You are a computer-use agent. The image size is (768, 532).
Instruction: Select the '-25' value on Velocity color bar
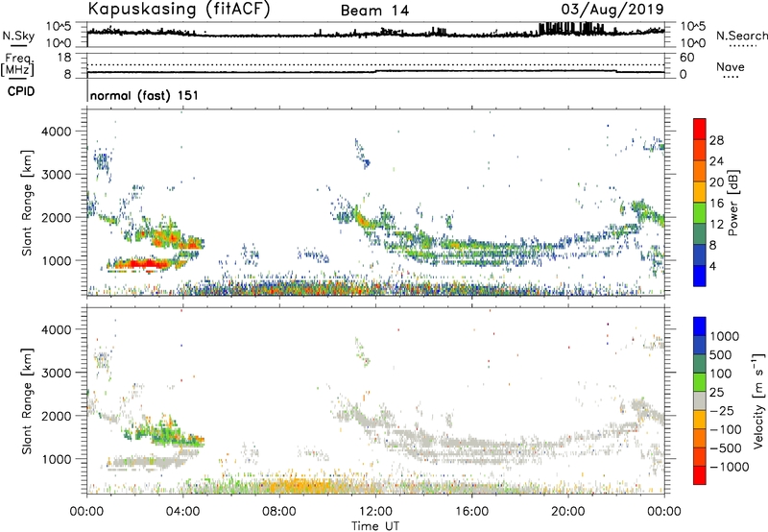[x=721, y=411]
